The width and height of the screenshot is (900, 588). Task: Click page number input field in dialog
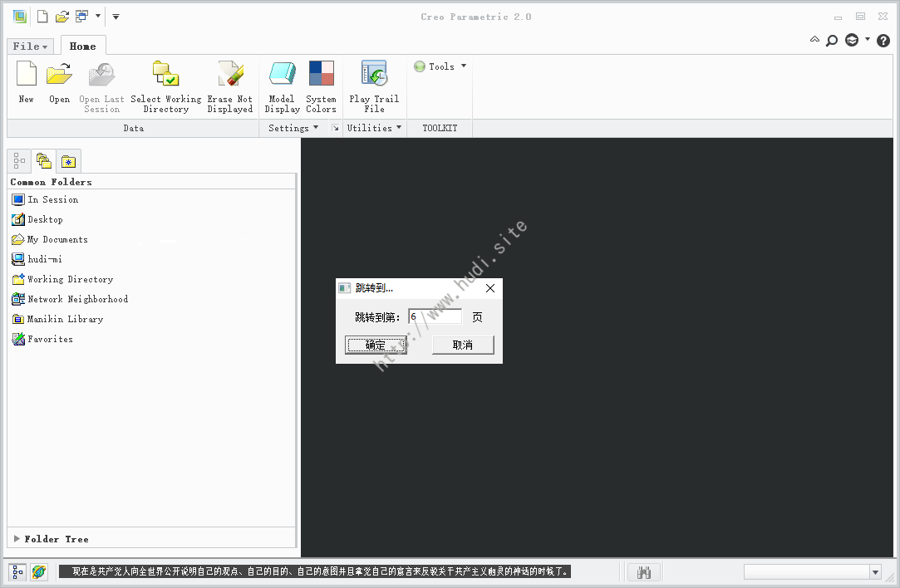tap(435, 316)
